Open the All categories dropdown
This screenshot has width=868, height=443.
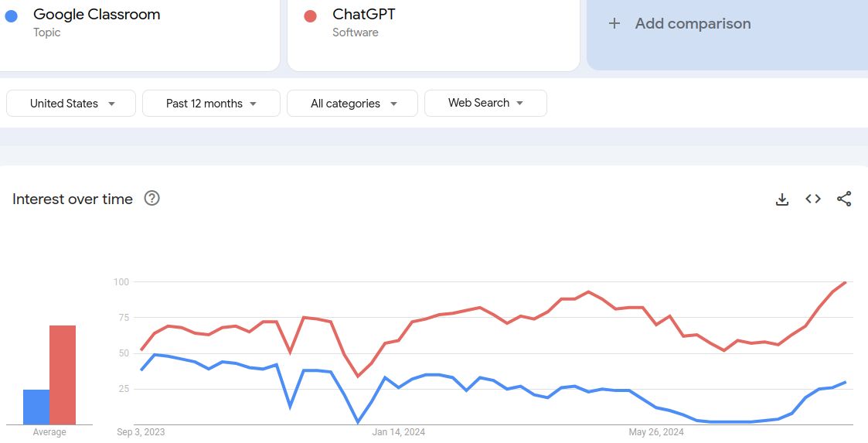click(x=352, y=104)
